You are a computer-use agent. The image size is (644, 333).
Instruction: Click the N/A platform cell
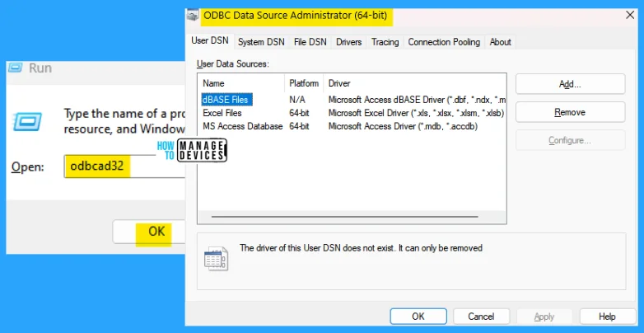(x=297, y=100)
